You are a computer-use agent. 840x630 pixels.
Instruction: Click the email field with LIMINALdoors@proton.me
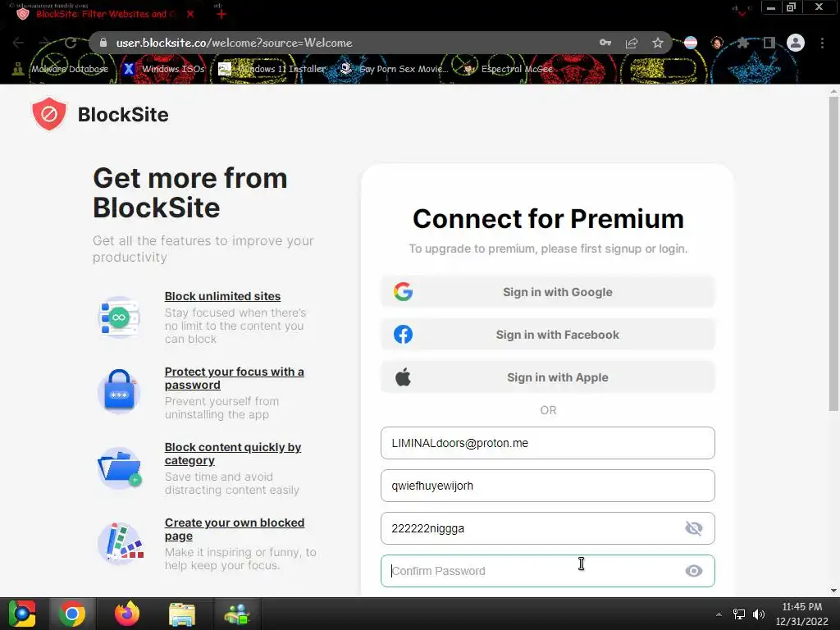tap(547, 443)
